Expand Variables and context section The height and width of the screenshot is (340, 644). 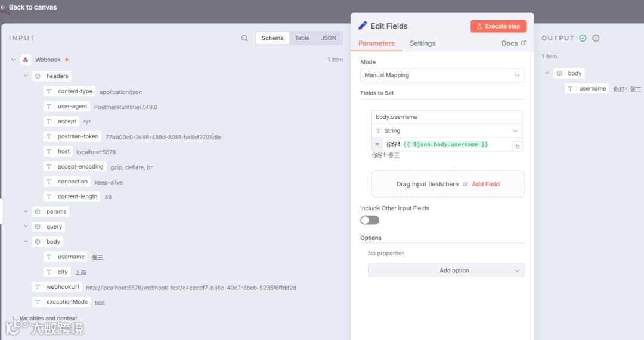[x=13, y=318]
